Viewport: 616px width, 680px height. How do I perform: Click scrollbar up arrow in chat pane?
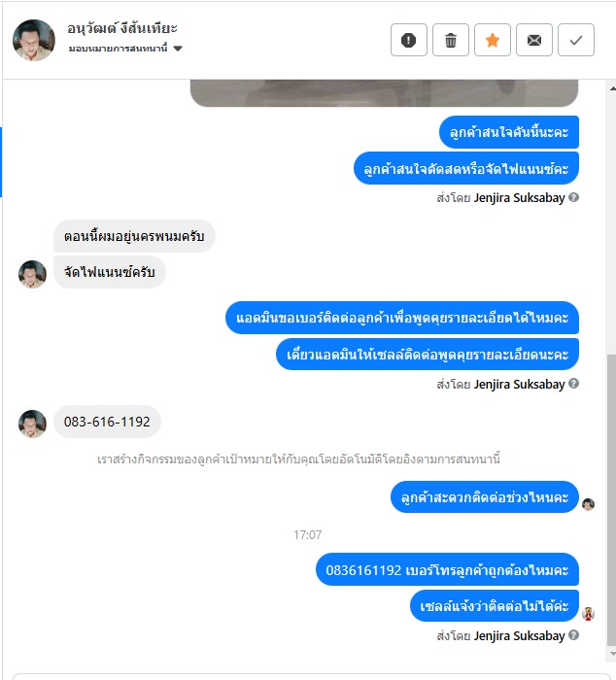(612, 88)
